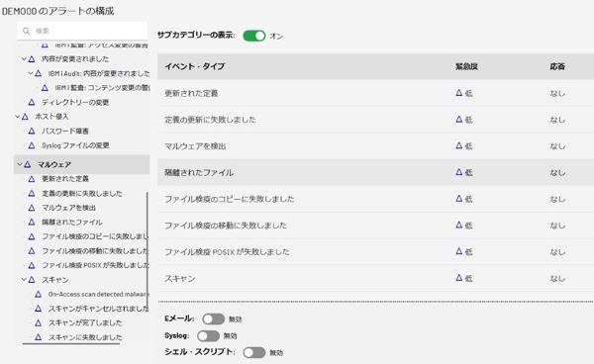The height and width of the screenshot is (364, 594).
Task: Turn on the シェル・スクリプト switch
Action: pyautogui.click(x=254, y=352)
